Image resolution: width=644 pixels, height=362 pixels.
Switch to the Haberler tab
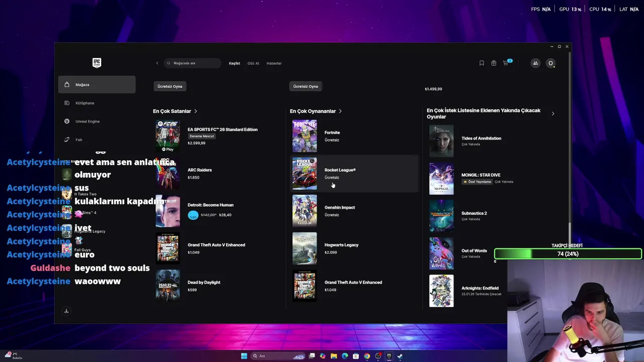[274, 63]
